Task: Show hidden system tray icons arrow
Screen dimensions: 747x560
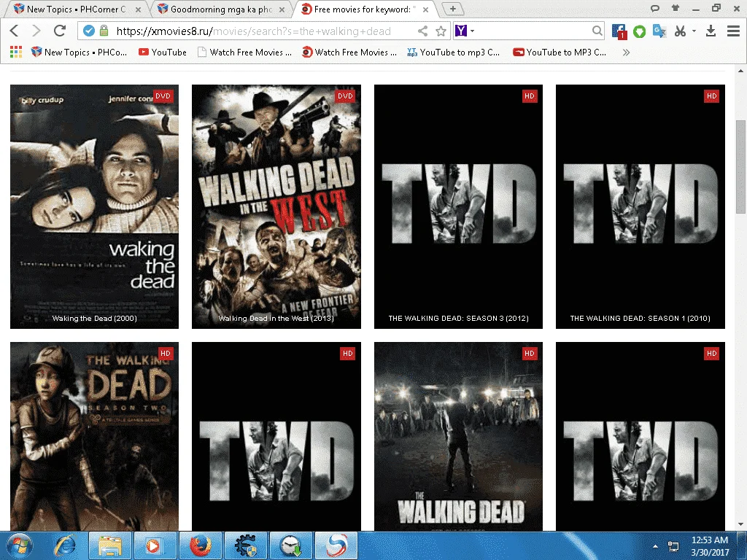Action: [x=656, y=546]
